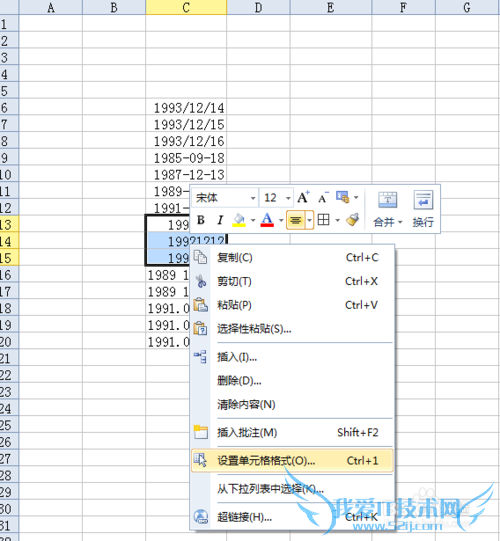Choose 超链接(H)... menu entry
This screenshot has height=541, width=500.
(292, 517)
